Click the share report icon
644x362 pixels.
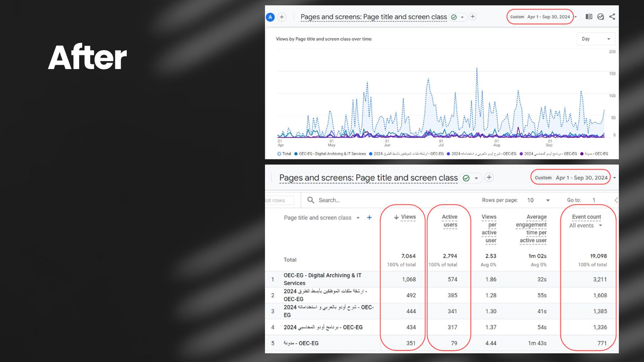tap(612, 17)
